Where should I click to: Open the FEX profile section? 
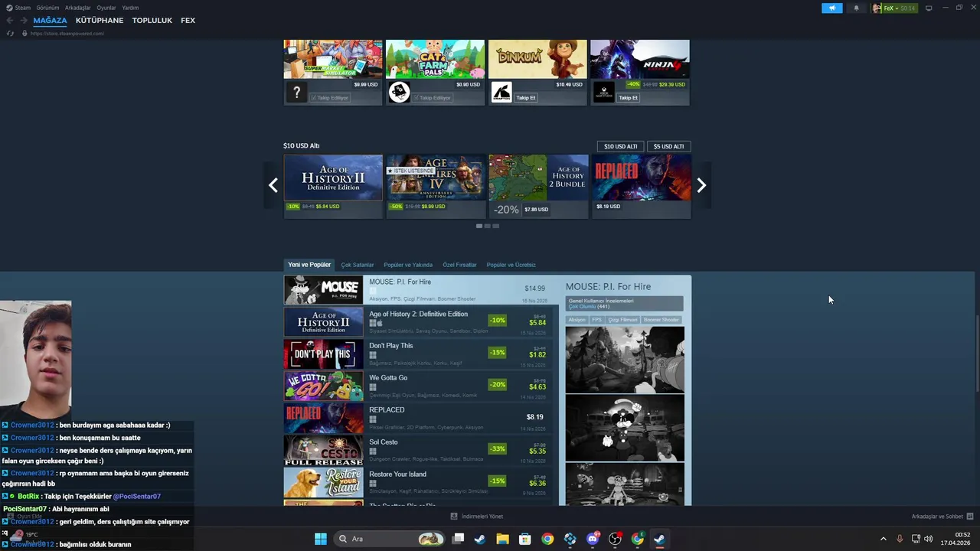tap(188, 21)
